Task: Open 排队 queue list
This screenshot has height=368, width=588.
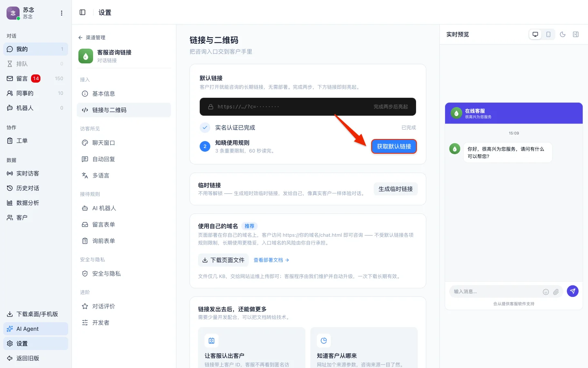Action: [36, 64]
